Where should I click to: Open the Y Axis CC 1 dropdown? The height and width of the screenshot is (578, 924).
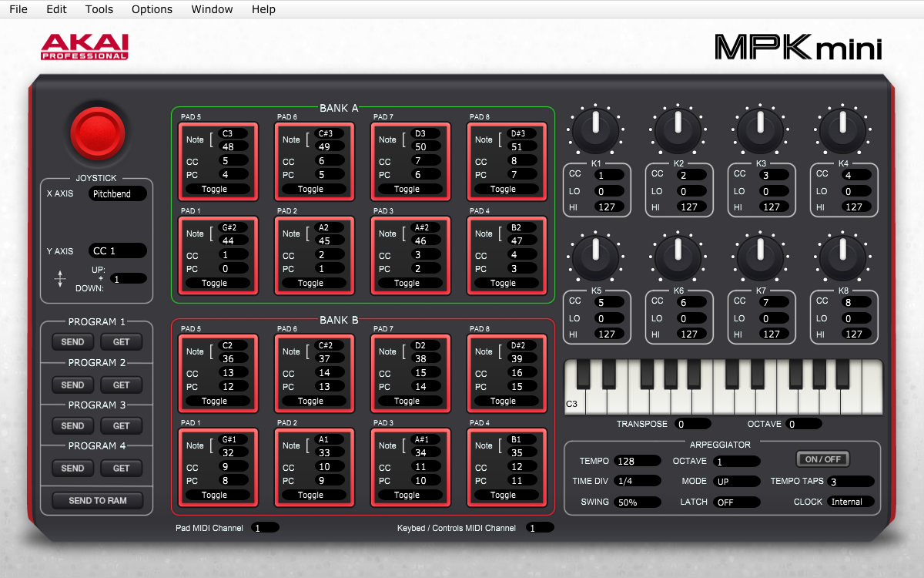tap(117, 250)
